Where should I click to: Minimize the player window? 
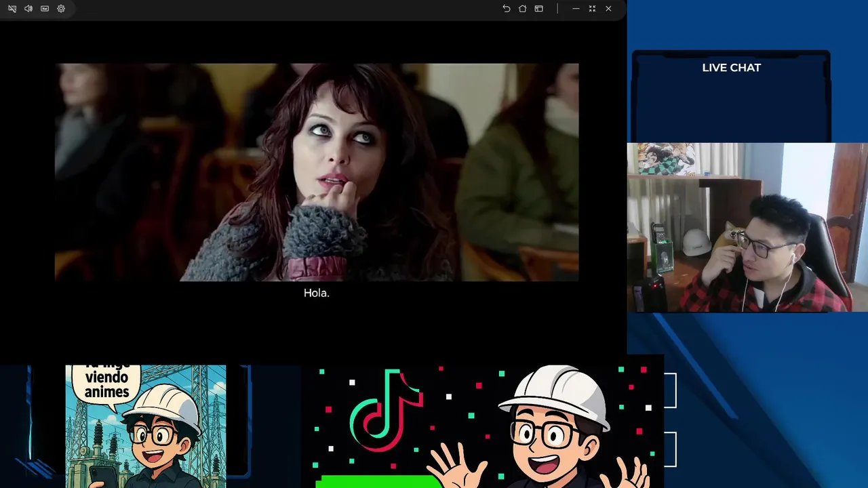[576, 9]
